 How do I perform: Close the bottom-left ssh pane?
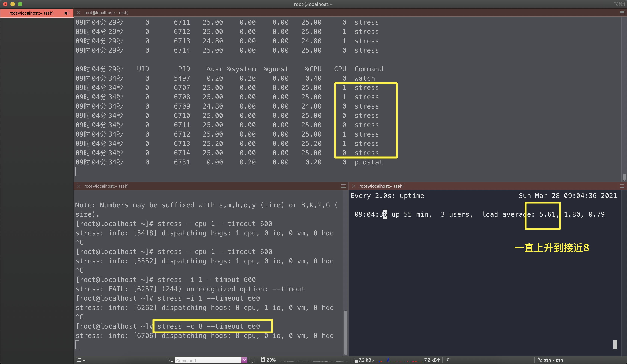click(x=78, y=186)
